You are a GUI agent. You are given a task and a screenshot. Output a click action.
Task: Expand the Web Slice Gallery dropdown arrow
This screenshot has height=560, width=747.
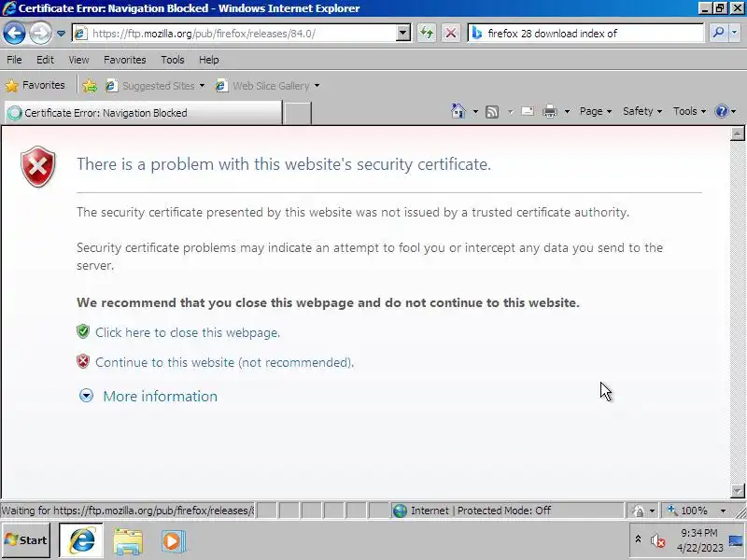(317, 86)
